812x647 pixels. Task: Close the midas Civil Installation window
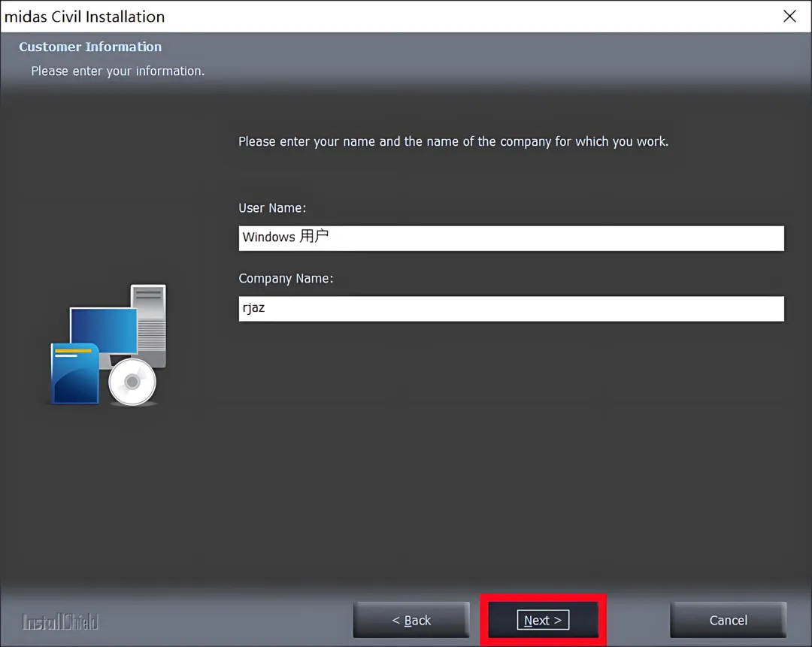point(789,16)
